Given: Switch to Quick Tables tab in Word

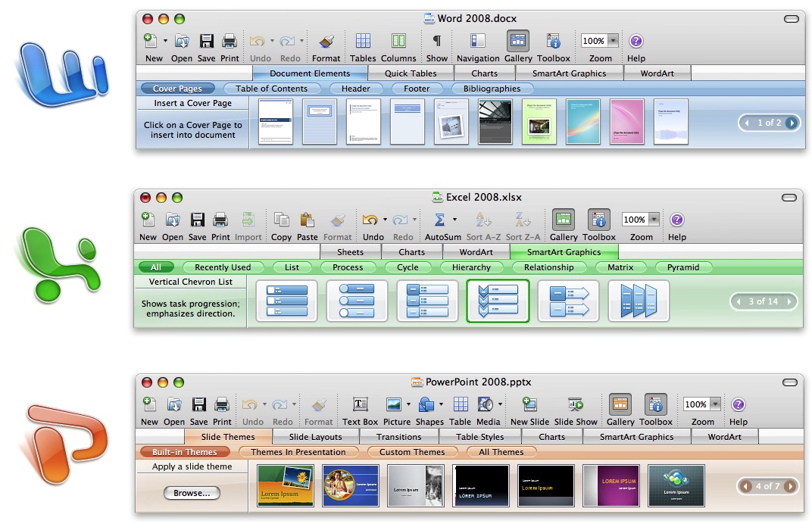Looking at the screenshot, I should click(x=411, y=73).
